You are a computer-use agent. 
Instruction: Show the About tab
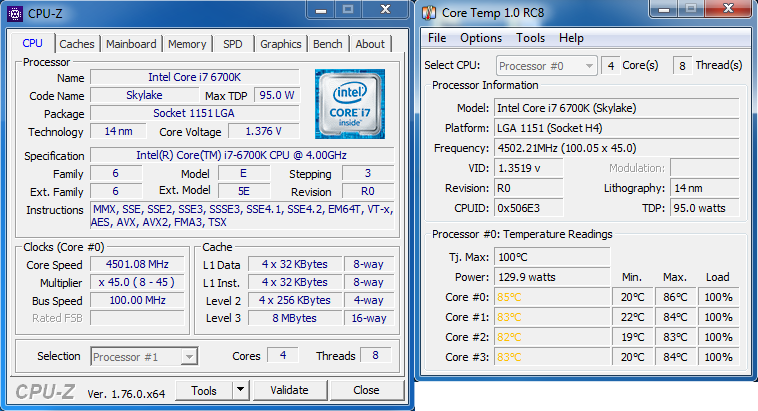[370, 44]
